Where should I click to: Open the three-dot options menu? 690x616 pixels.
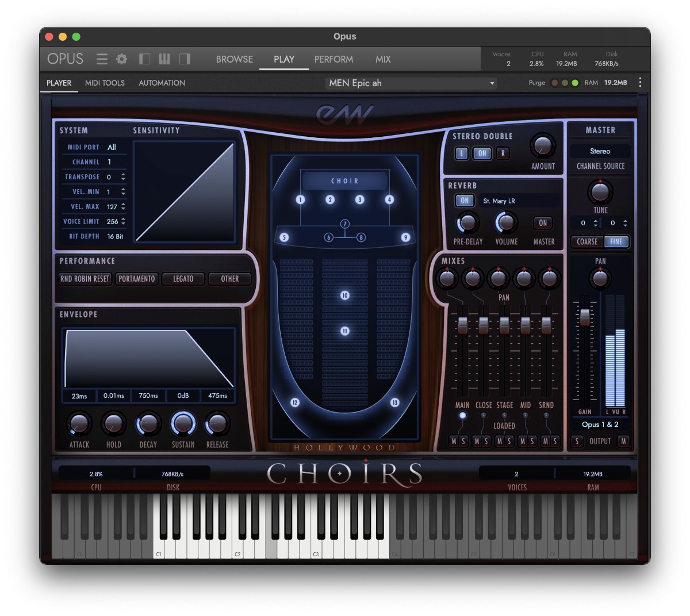coord(640,83)
